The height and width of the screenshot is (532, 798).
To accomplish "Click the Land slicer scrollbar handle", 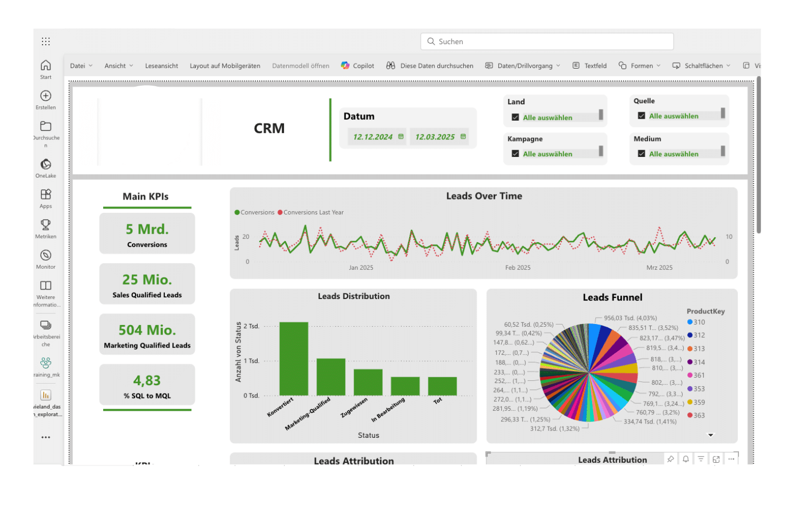I will pyautogui.click(x=601, y=114).
